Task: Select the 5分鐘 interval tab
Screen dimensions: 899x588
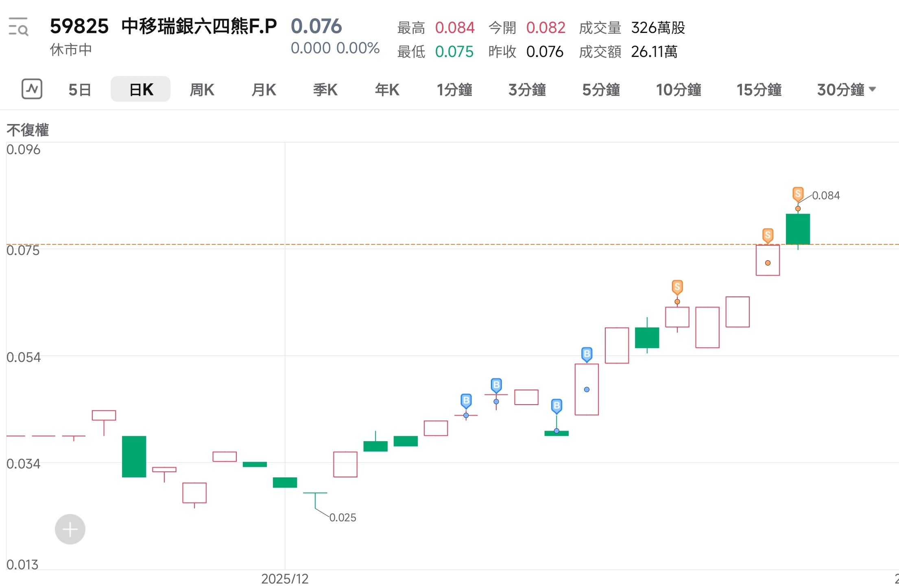Action: tap(601, 89)
